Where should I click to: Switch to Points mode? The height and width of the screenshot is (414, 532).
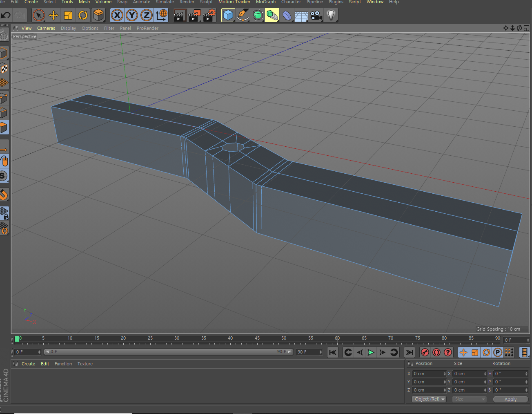point(4,98)
